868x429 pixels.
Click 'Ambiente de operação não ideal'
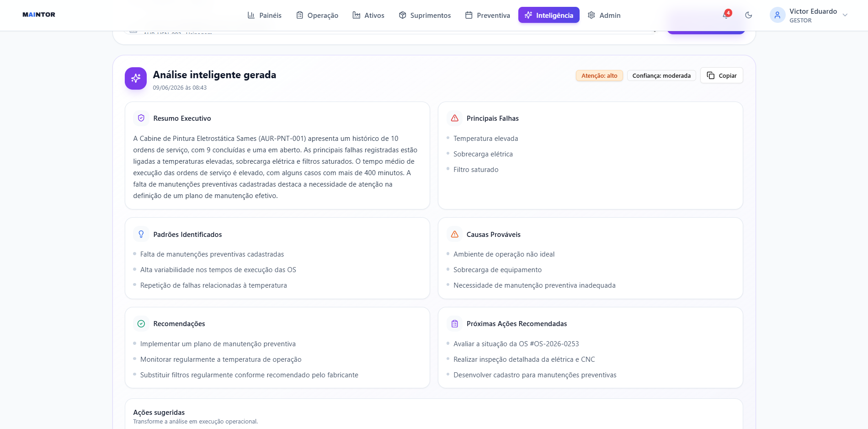[x=504, y=254]
